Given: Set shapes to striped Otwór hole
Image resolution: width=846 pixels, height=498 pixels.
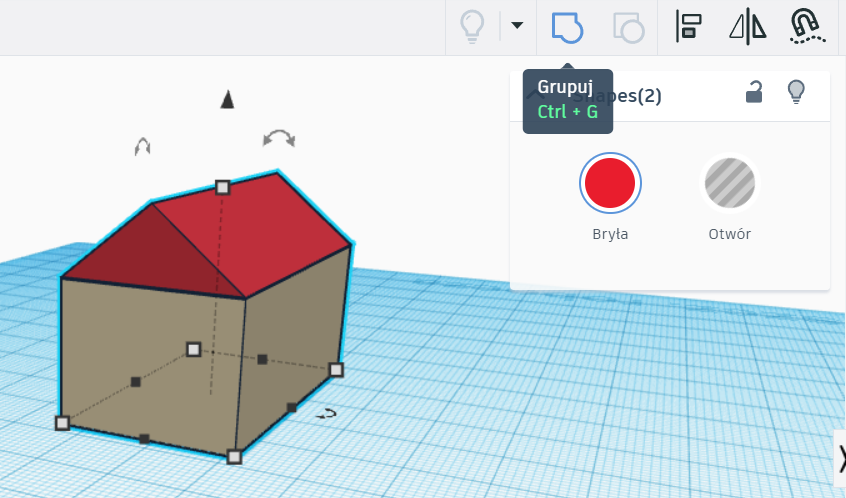Looking at the screenshot, I should 729,183.
